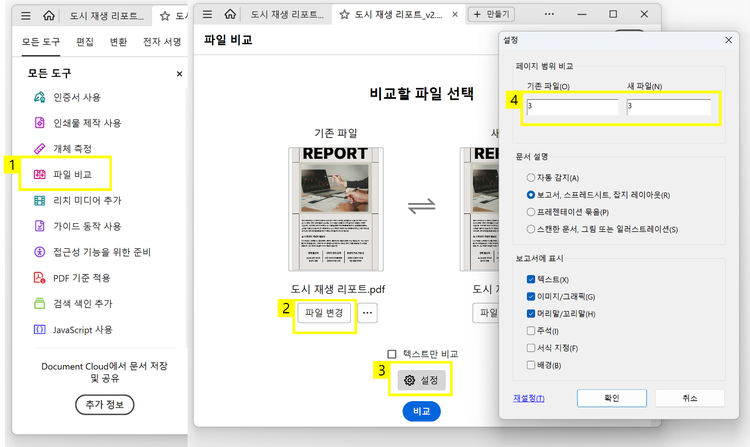Go to home icon in left window

tap(49, 16)
